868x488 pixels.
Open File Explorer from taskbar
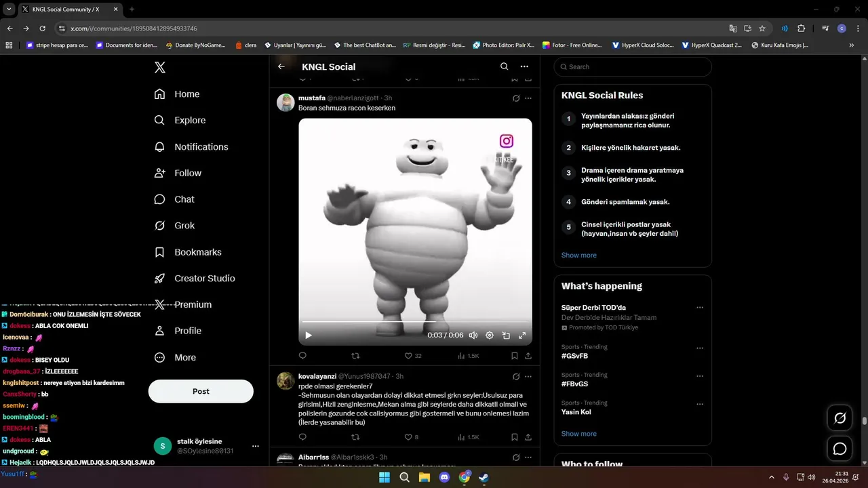point(425,477)
